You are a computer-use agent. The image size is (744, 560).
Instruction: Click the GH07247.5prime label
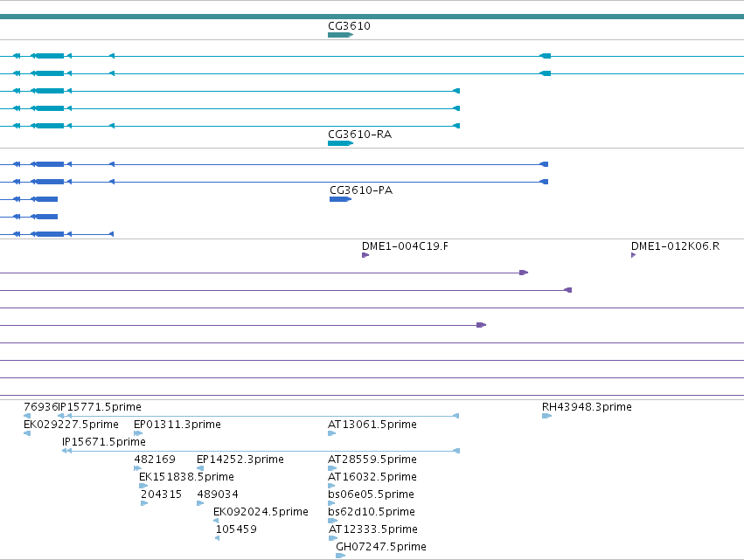381,547
